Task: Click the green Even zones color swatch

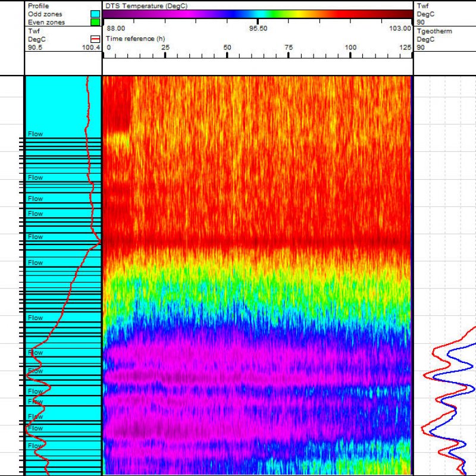Action: 95,23
